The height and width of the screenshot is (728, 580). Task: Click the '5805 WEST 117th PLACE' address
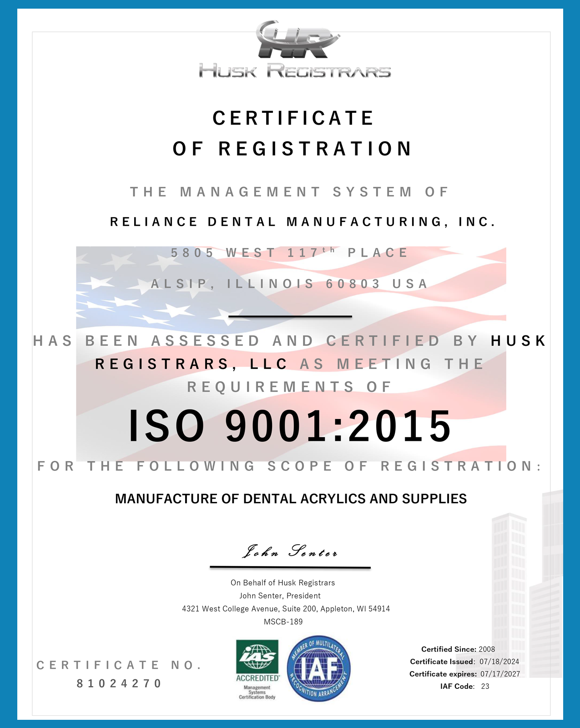click(289, 252)
